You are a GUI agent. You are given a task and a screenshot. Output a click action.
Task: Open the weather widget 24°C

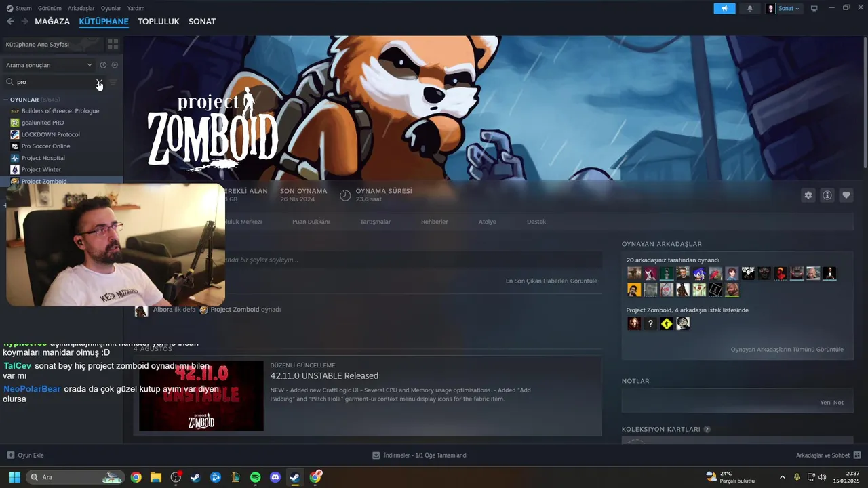[731, 477]
